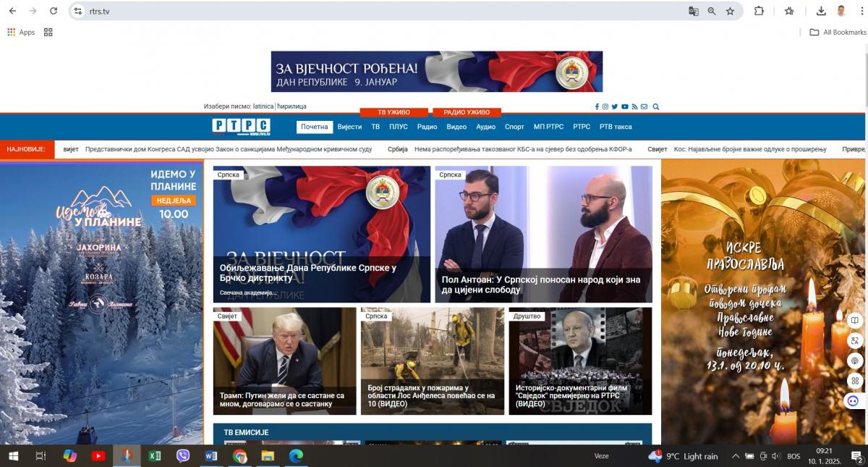Click the book icon in floating side panel
The image size is (868, 467).
click(854, 321)
